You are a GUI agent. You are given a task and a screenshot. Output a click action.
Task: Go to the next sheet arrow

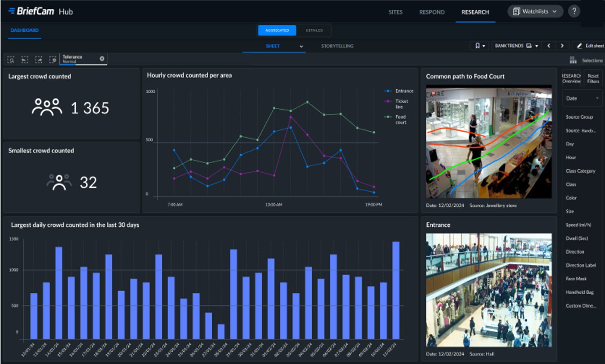coord(562,46)
